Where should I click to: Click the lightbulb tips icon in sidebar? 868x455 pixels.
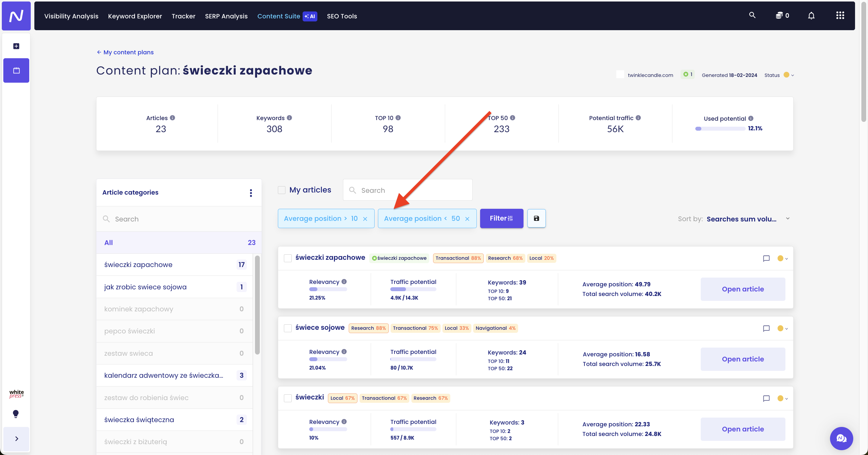tap(16, 414)
